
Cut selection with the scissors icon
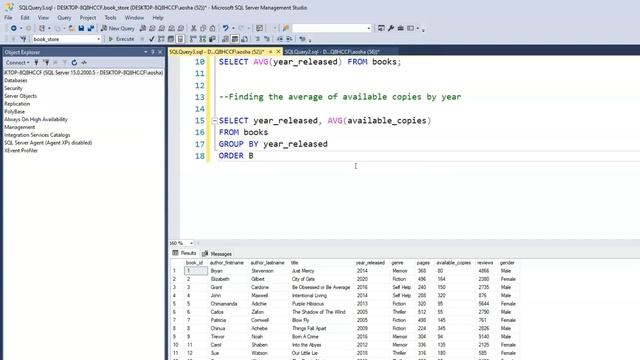point(193,28)
